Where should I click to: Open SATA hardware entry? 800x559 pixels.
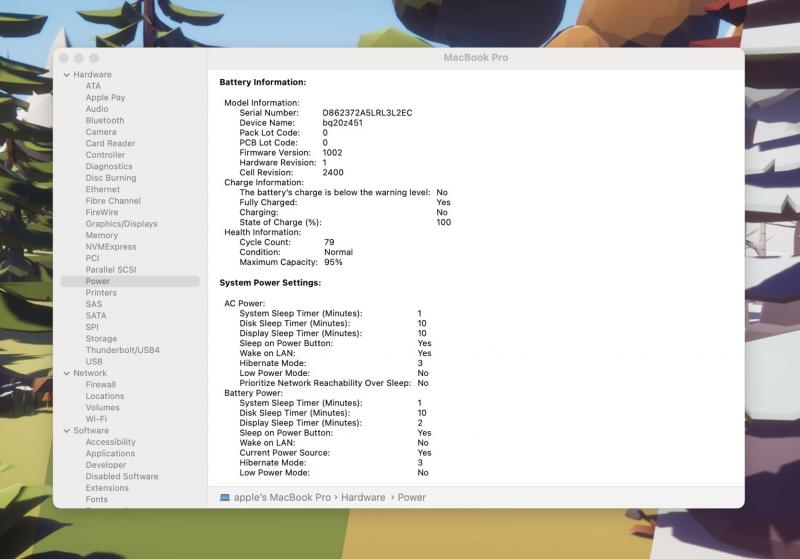(x=96, y=316)
